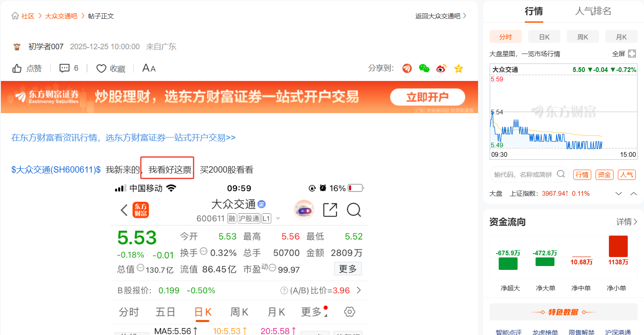The image size is (644, 335).
Task: Select 月K tab in phone screenshot
Action: (276, 312)
